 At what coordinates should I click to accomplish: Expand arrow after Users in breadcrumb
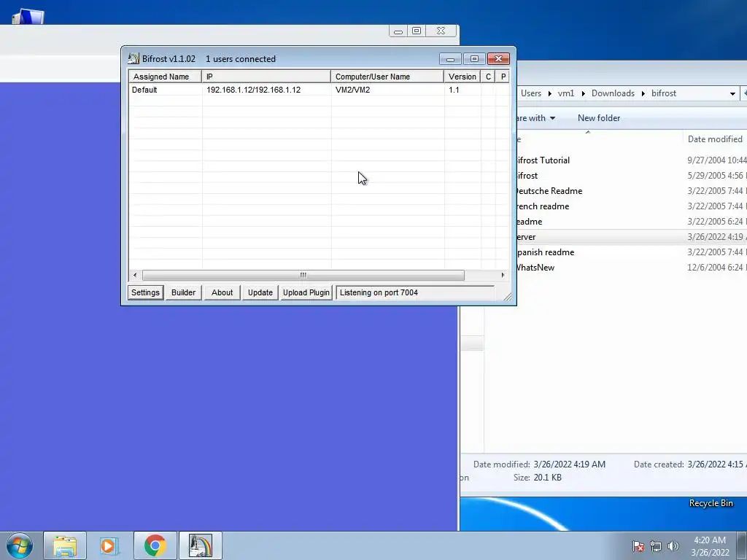549,94
